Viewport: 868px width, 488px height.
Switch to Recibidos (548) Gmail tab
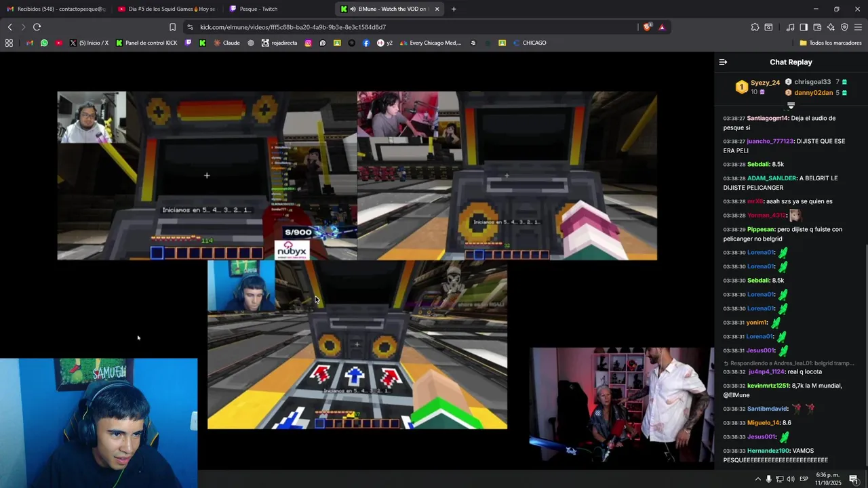pos(56,9)
